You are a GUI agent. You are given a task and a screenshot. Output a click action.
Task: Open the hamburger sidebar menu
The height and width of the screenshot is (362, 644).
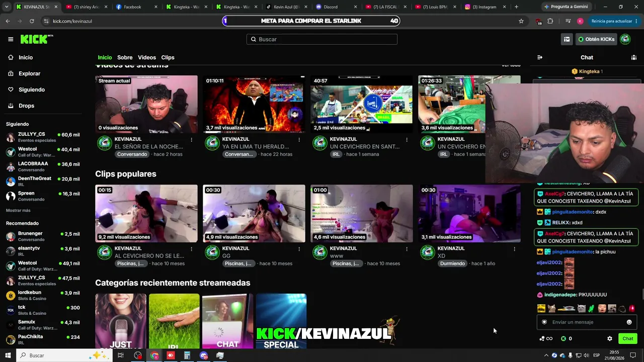(11, 39)
